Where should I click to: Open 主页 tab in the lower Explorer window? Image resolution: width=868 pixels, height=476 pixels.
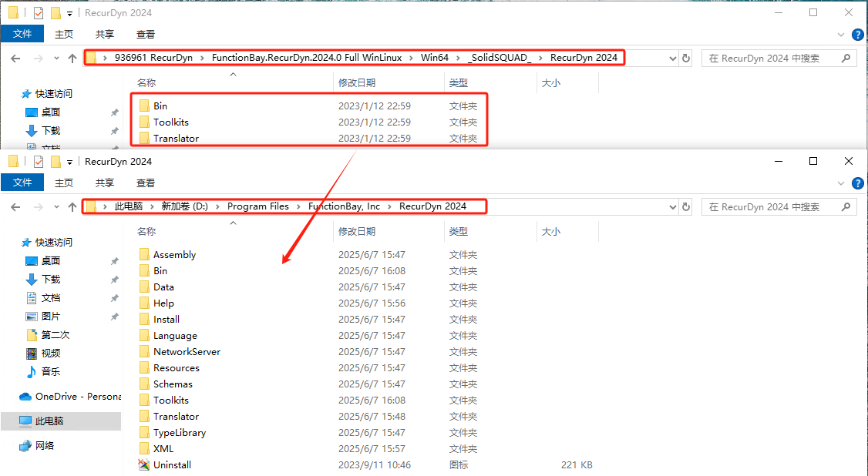[64, 183]
